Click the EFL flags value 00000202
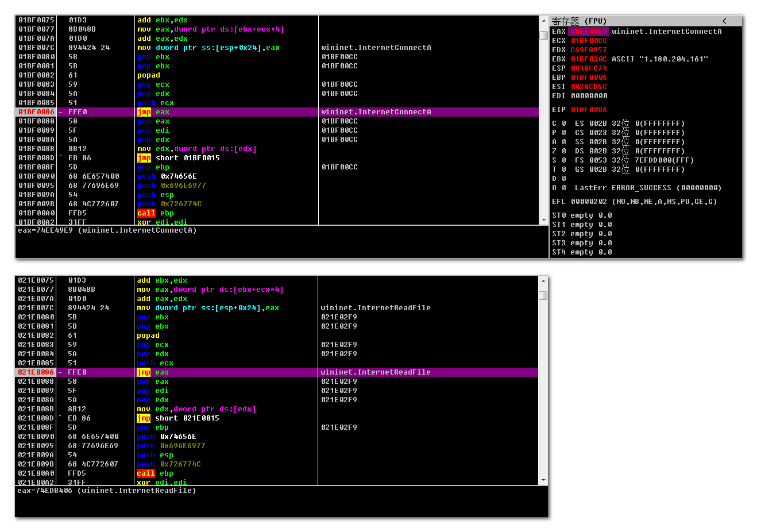This screenshot has width=757, height=532. pyautogui.click(x=588, y=202)
